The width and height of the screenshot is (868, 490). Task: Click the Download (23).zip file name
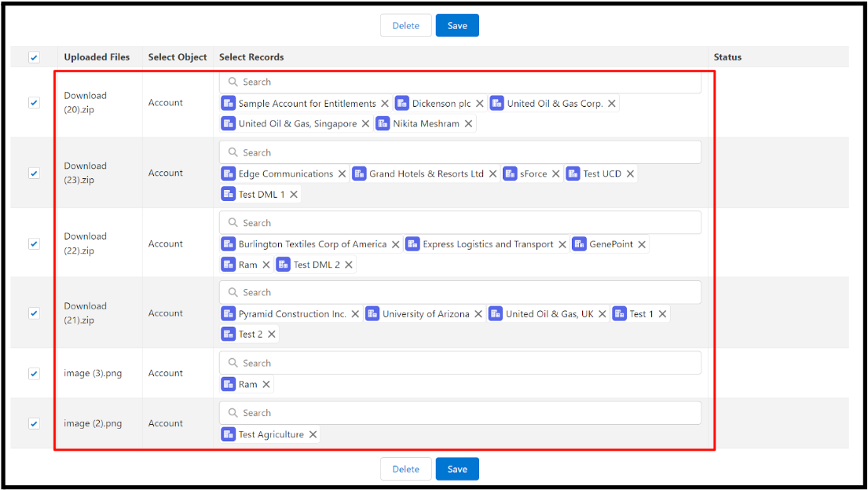pyautogui.click(x=86, y=173)
